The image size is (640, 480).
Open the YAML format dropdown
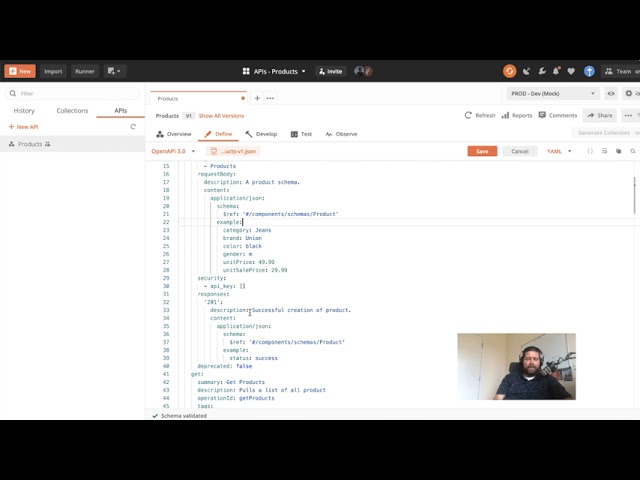(559, 151)
